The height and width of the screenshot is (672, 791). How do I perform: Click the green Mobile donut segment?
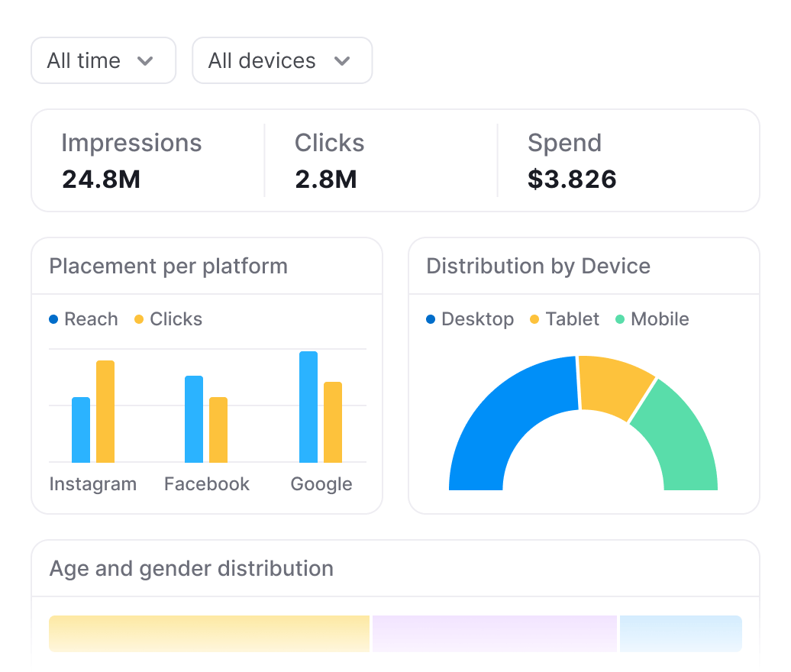(x=675, y=444)
